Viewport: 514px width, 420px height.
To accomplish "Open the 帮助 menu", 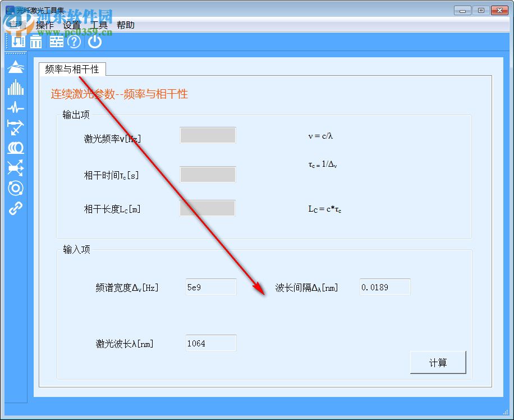I will (126, 25).
